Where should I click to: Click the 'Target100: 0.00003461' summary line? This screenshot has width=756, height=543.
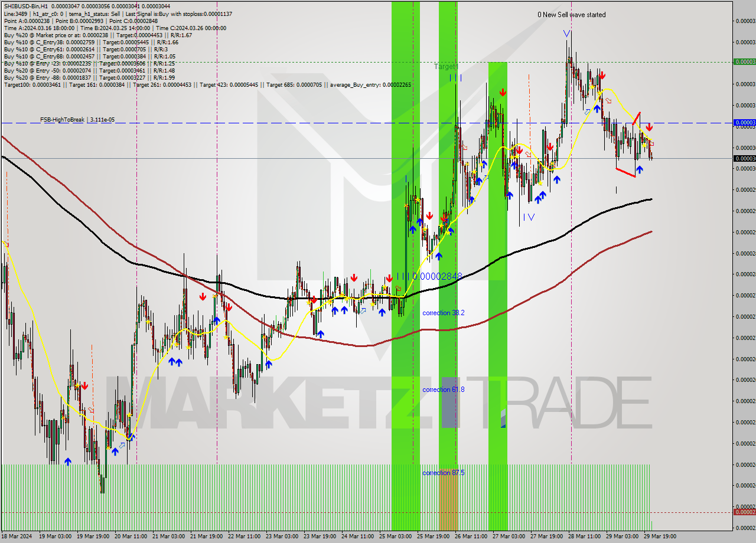coord(207,84)
